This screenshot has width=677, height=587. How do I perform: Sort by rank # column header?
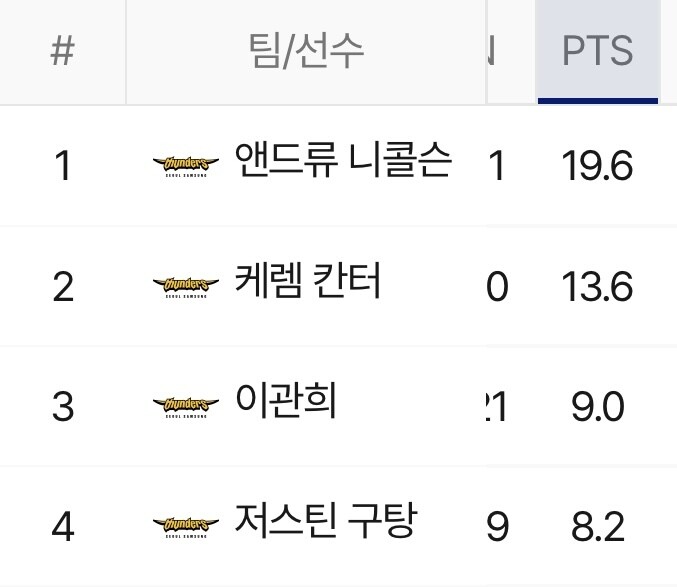click(62, 51)
